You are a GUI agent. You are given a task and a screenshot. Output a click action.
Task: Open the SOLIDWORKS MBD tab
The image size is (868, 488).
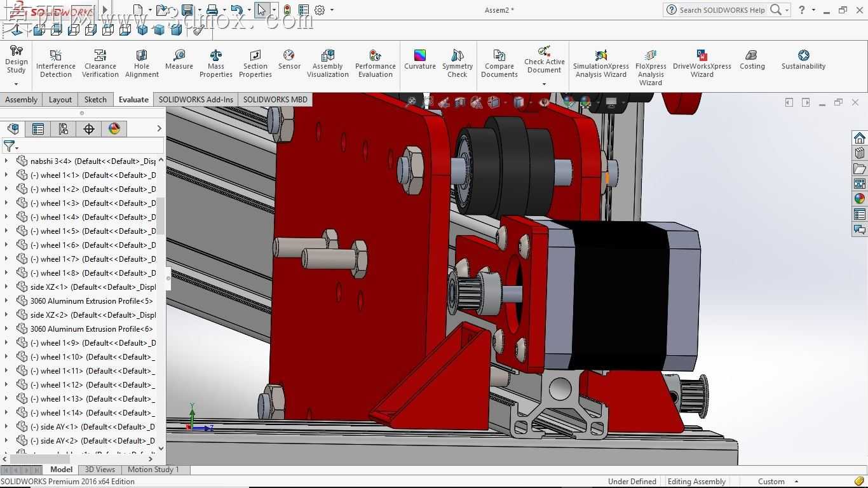(x=275, y=100)
